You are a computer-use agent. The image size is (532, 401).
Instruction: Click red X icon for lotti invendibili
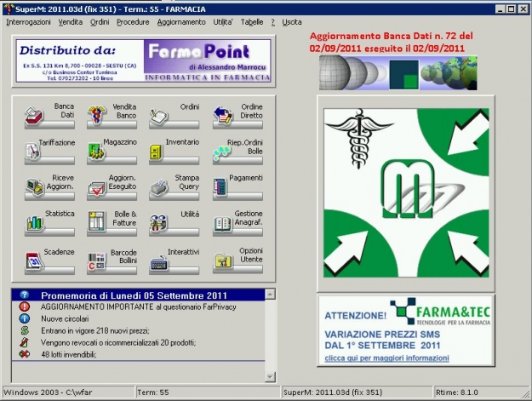(25, 354)
